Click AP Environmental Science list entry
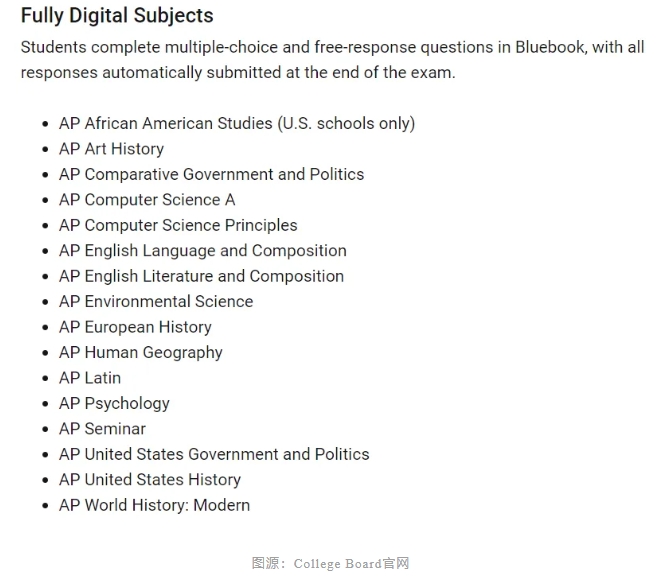The height and width of the screenshot is (578, 666). coord(156,302)
